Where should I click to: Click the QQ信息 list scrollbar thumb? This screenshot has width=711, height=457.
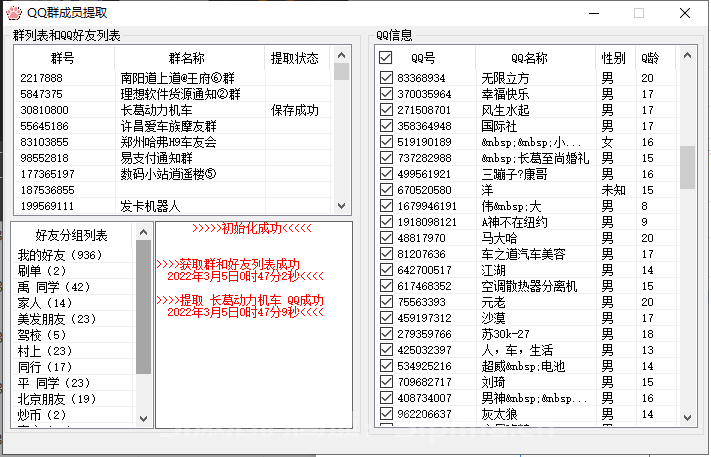pyautogui.click(x=687, y=167)
